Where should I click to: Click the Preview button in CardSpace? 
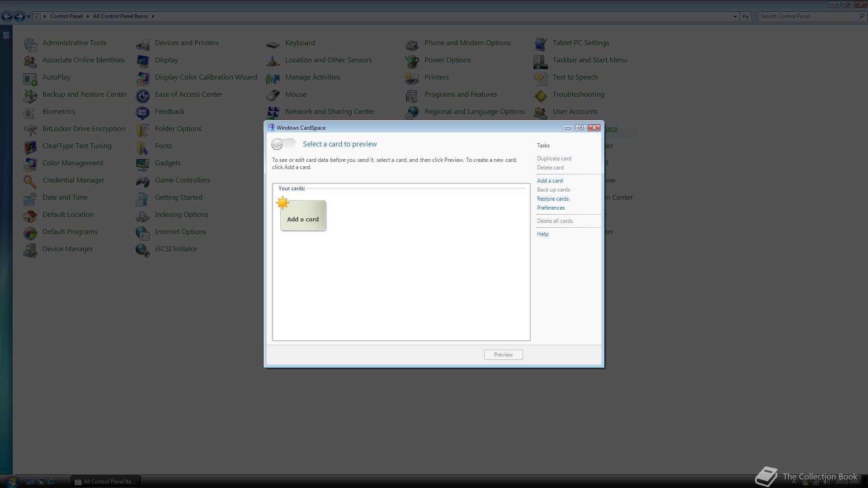click(x=503, y=355)
